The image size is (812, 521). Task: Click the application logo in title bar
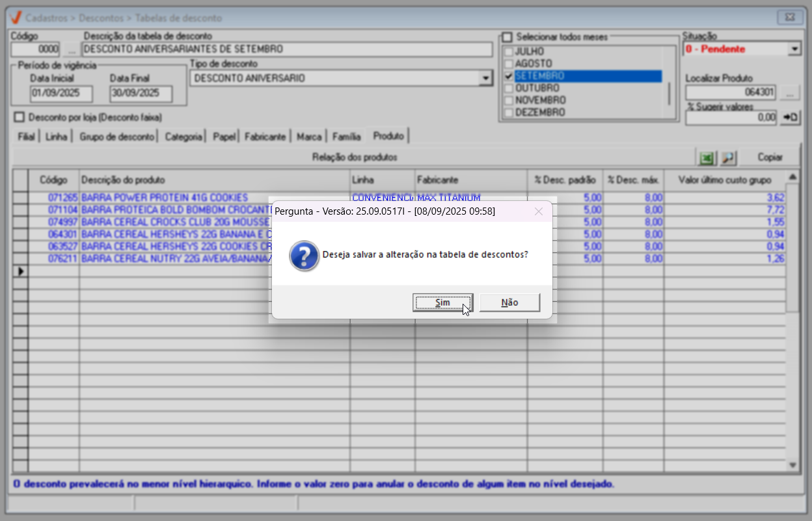coord(16,18)
